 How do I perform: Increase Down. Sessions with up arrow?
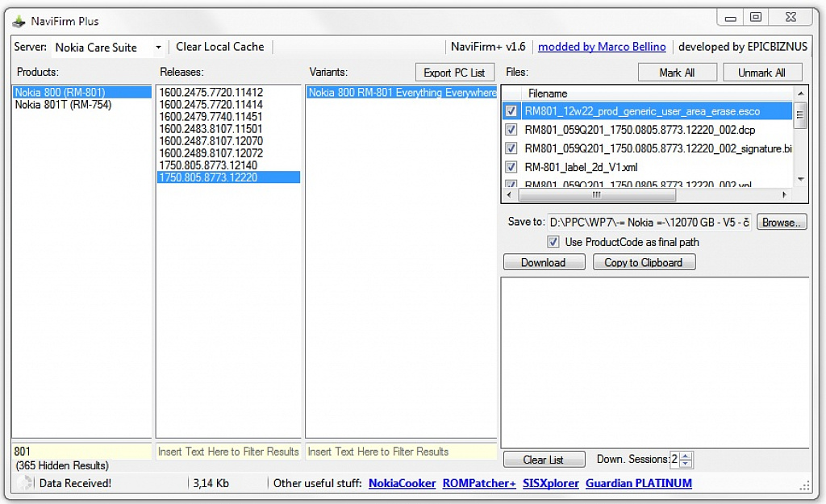click(x=686, y=456)
